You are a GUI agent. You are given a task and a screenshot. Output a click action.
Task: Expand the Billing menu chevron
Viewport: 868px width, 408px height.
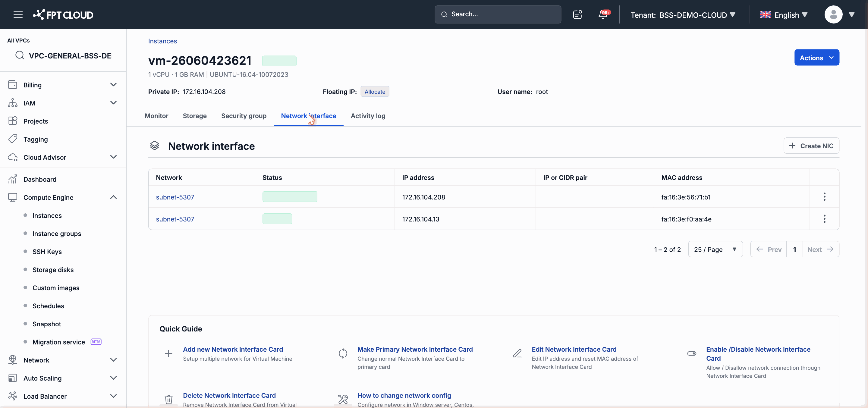[x=114, y=85]
